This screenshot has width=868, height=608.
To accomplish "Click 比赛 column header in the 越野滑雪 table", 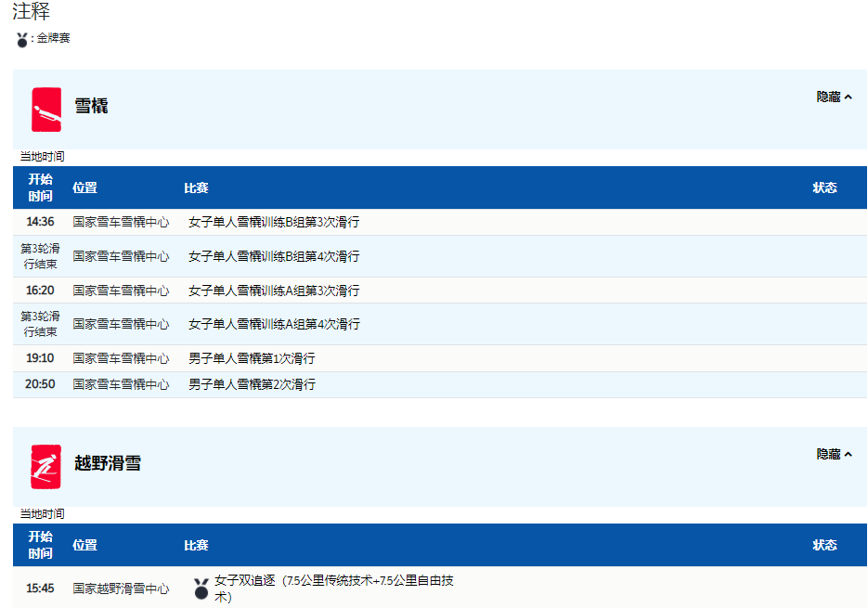I will click(196, 545).
